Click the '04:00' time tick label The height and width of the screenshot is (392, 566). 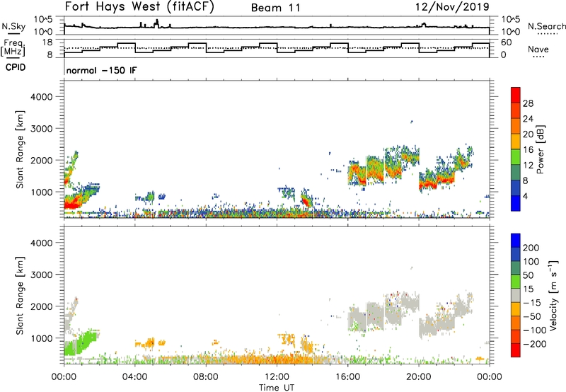(x=134, y=377)
